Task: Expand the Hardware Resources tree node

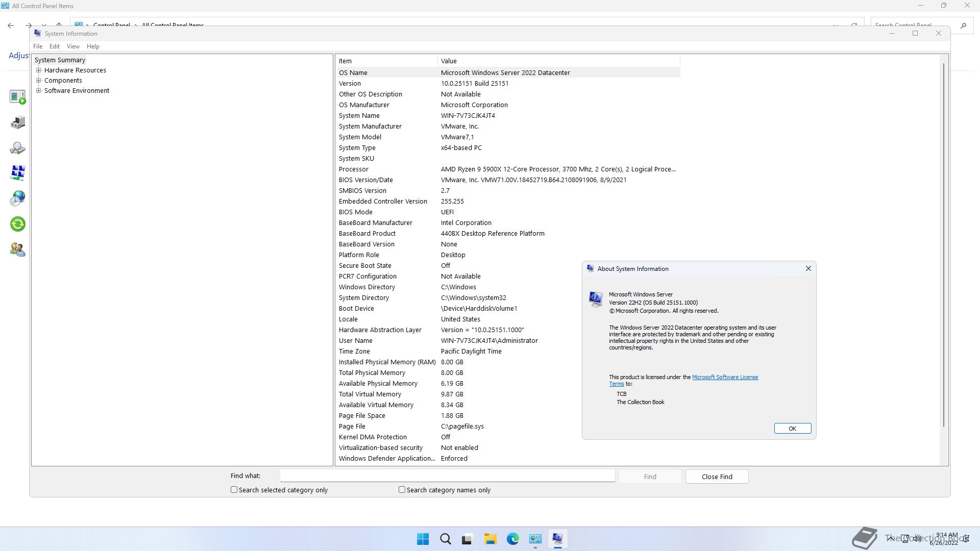Action: pos(39,70)
